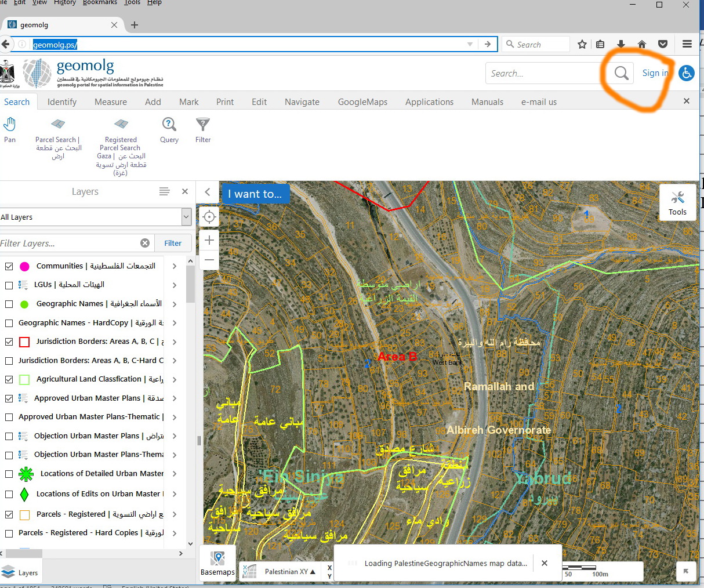Uncheck the Communities layer checkbox
The image size is (704, 588).
(x=9, y=266)
